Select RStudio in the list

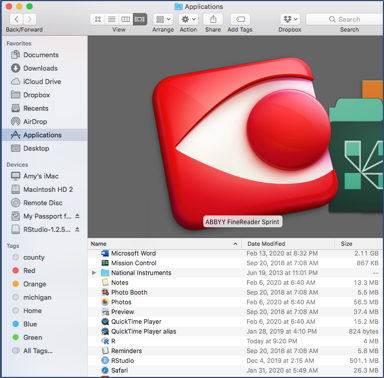click(236, 360)
